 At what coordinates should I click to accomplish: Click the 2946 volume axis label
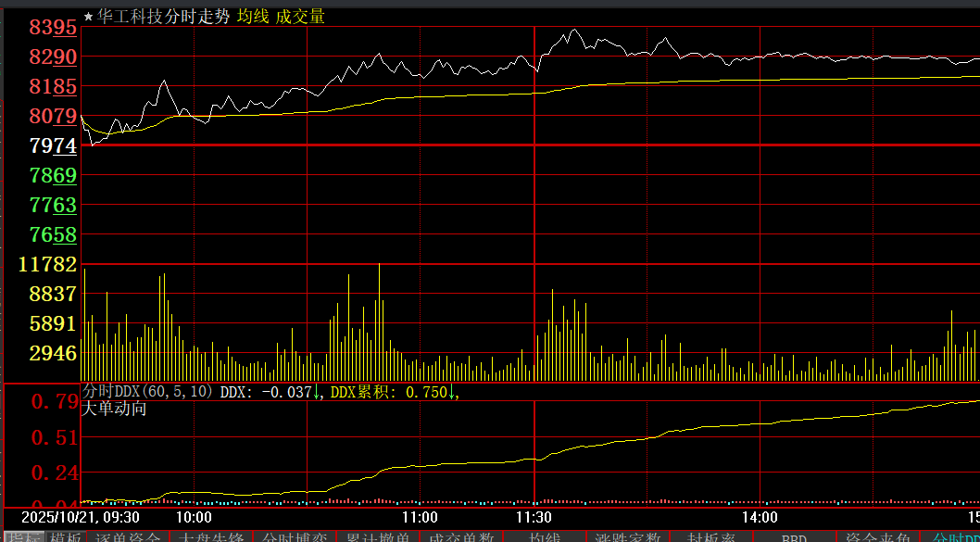click(53, 353)
